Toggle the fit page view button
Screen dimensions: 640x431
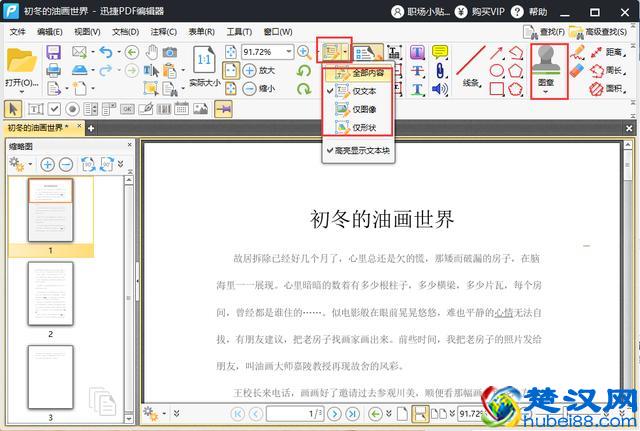pyautogui.click(x=231, y=70)
